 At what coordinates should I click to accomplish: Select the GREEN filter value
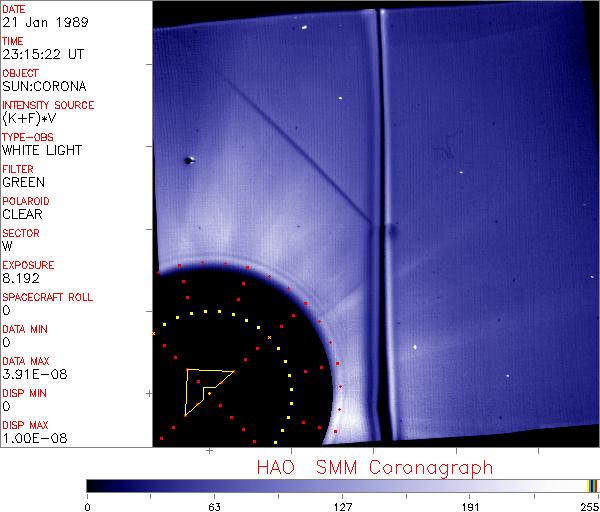(23, 182)
